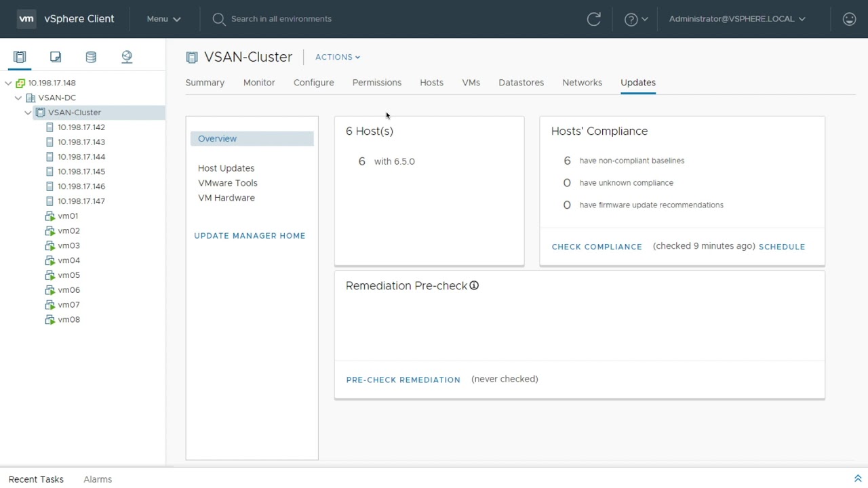Click the vCenter icon for 10.198.17.148

coord(20,83)
